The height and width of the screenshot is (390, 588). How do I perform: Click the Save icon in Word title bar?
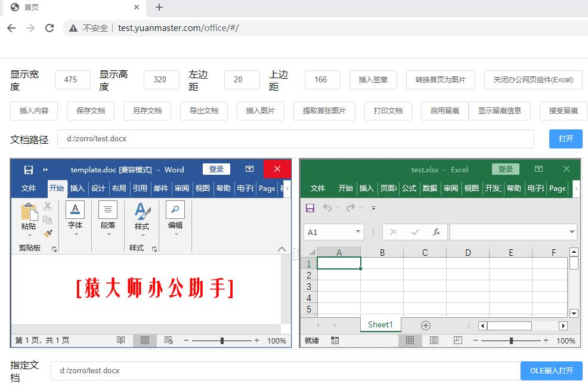click(29, 170)
